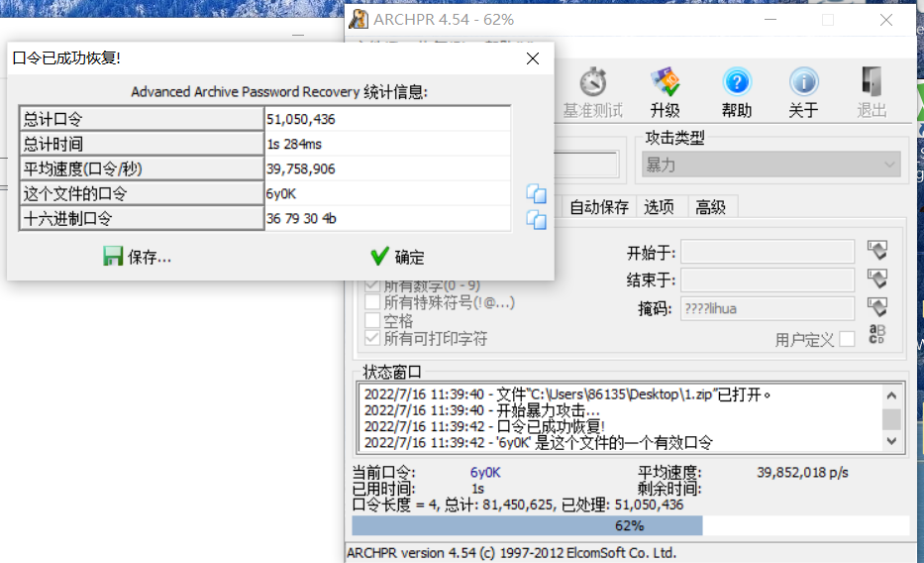Confirm with the 确定 button
The image size is (924, 563).
(x=397, y=257)
